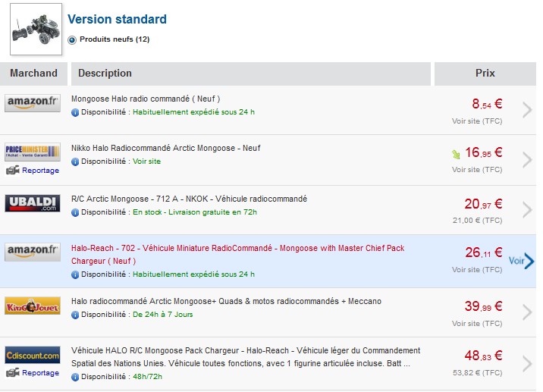Click 'Habituellement expédié sous 24 h' in 8,54 € row
Image resolution: width=543 pixels, height=392 pixels.
tap(193, 112)
